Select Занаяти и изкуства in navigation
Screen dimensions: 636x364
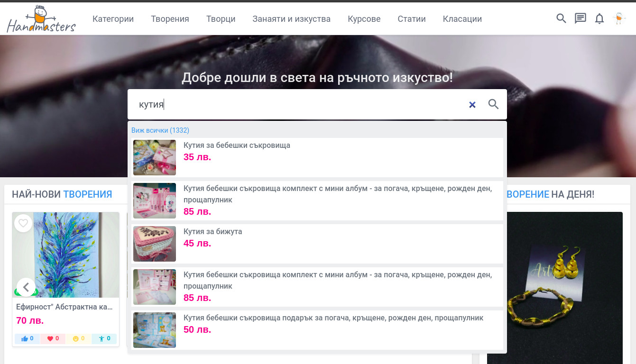291,19
